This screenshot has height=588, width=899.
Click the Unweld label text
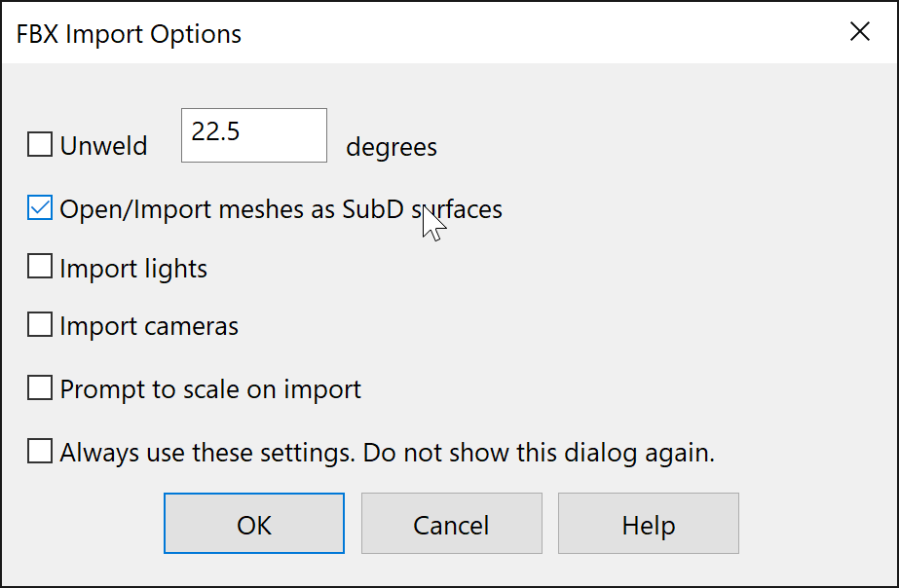click(x=103, y=147)
